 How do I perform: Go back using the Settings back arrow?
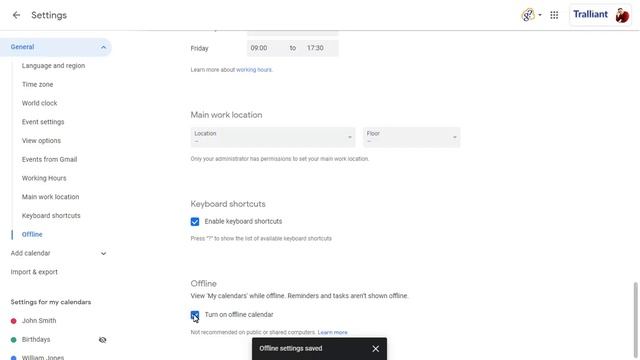[x=16, y=15]
